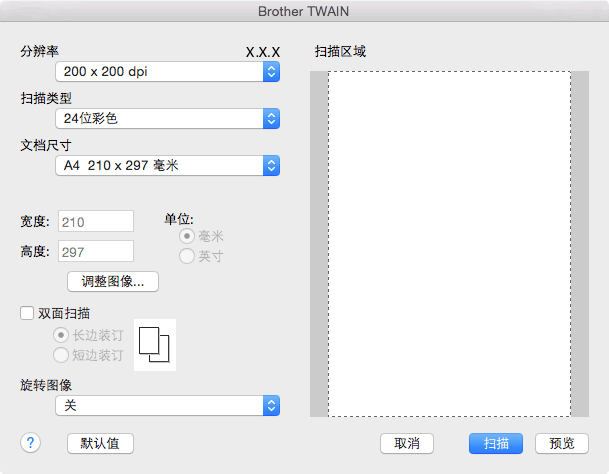The width and height of the screenshot is (609, 474).
Task: Click the 文档尺寸 label
Action: pos(46,145)
